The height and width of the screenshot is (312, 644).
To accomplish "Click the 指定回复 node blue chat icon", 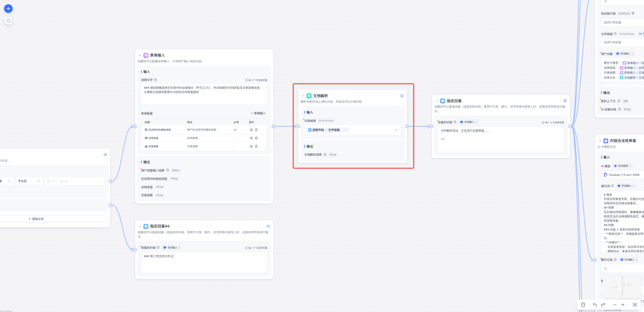I will coord(442,101).
